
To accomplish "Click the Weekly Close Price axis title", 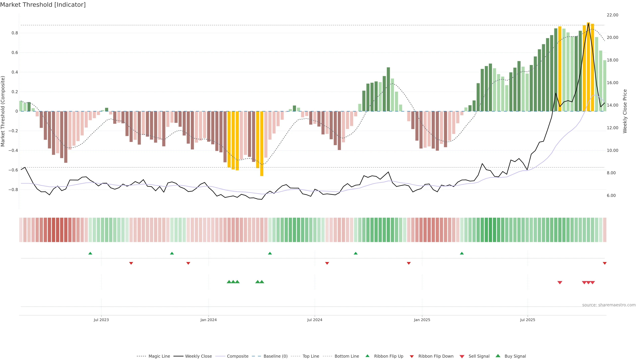I will (x=625, y=111).
